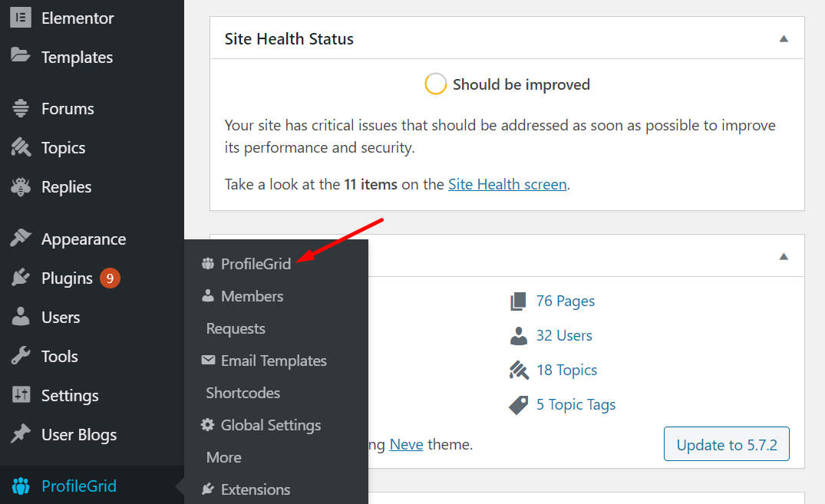
Task: Click the Topics sidebar icon
Action: [19, 147]
